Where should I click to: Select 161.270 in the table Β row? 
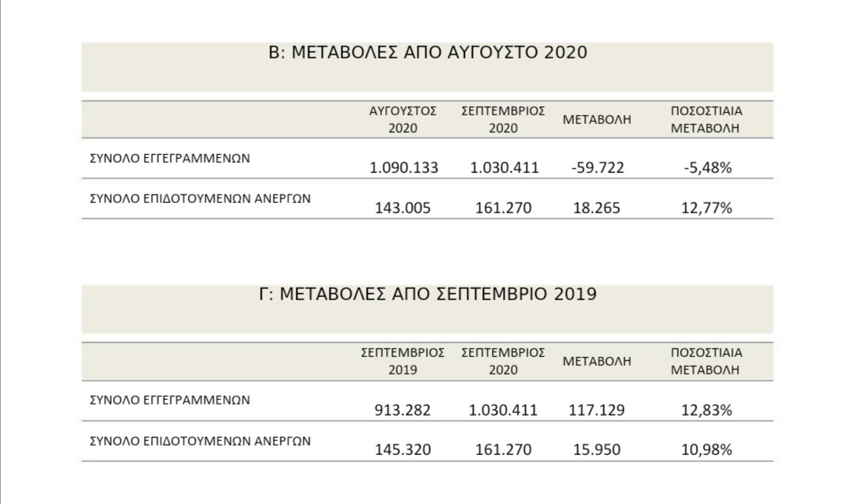pos(504,209)
